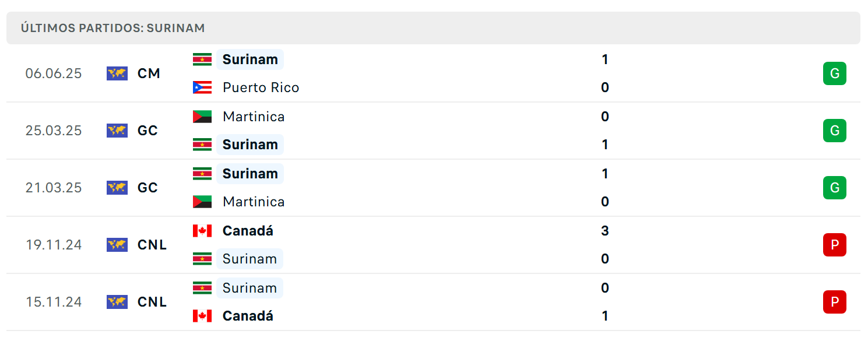The width and height of the screenshot is (868, 341).
Task: Click the CNL label for 15.11.24
Action: click(152, 302)
